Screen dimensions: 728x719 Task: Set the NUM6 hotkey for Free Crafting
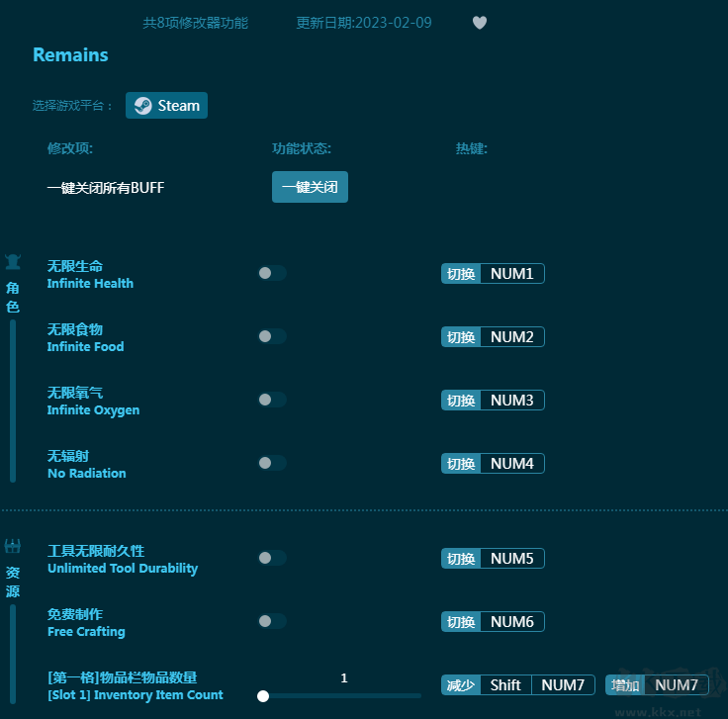click(511, 622)
